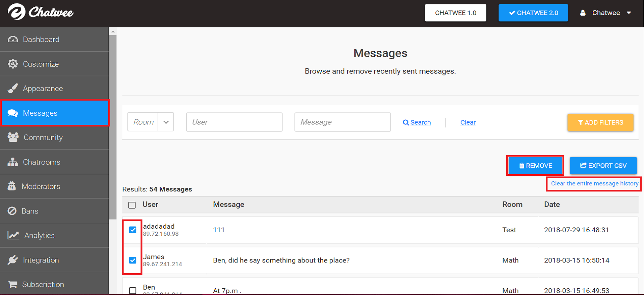The image size is (644, 295).
Task: Uncheck the James message checkbox
Action: [133, 260]
